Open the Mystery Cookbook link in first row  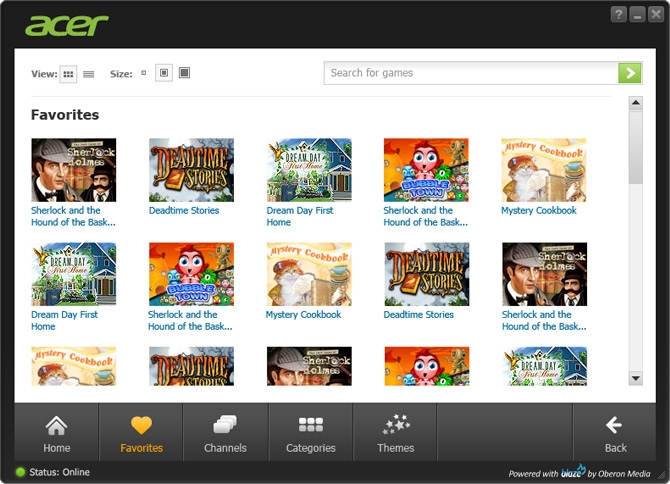pos(539,211)
